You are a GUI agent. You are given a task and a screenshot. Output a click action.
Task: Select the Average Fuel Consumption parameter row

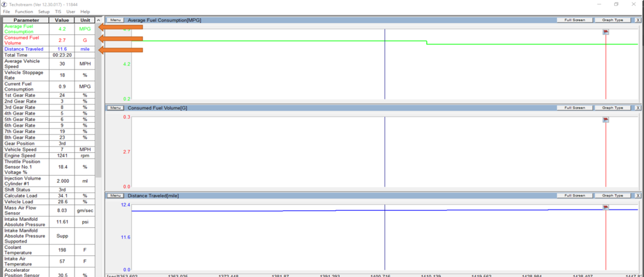(x=27, y=29)
